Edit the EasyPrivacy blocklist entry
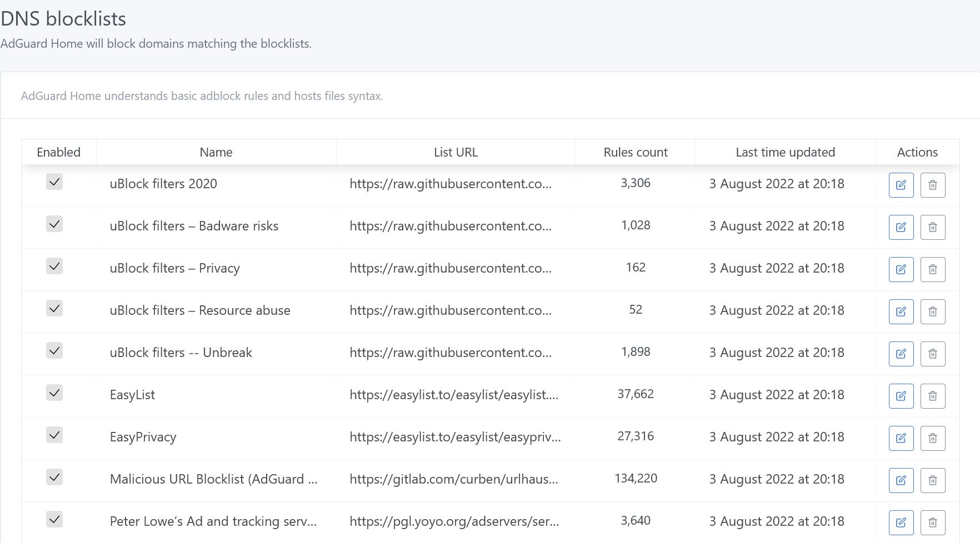980x543 pixels. coord(901,438)
